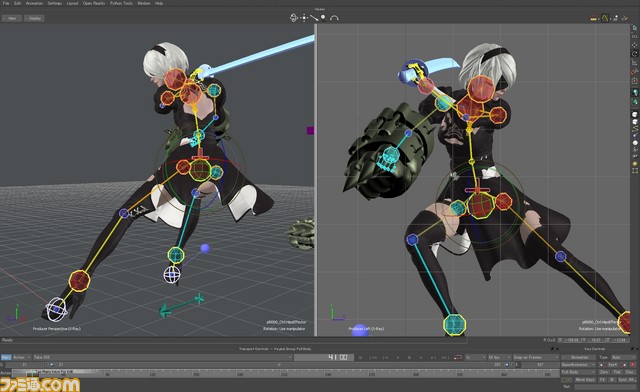
Task: Click the Zero button in Key Controls
Action: 604,372
